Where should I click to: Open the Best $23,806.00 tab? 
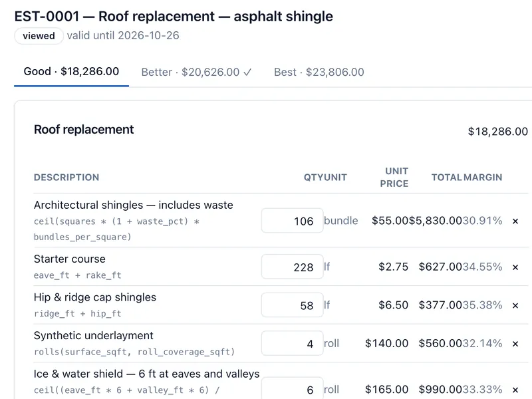click(319, 72)
